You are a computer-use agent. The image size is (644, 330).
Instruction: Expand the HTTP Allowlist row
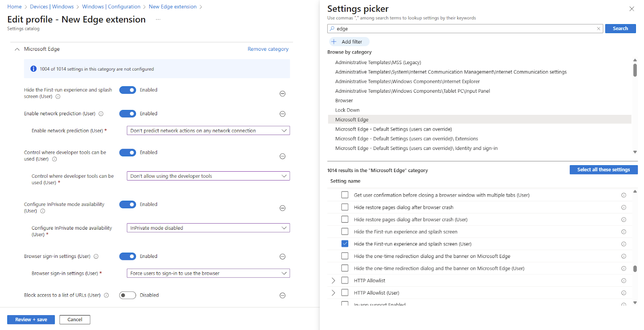point(333,280)
